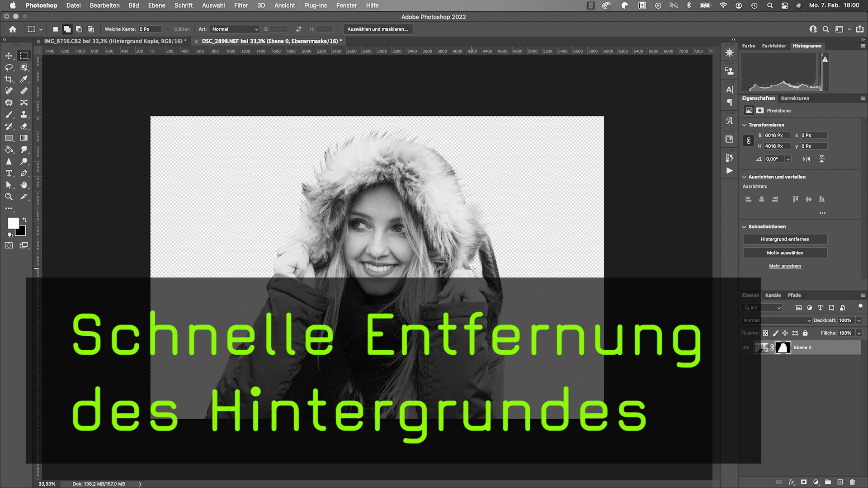
Task: Switch to the Kanäle tab
Action: tap(773, 295)
